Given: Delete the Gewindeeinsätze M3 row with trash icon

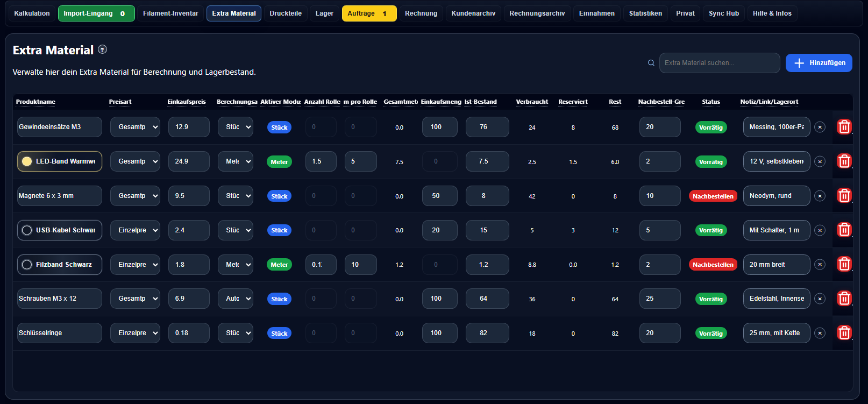Looking at the screenshot, I should (x=844, y=127).
